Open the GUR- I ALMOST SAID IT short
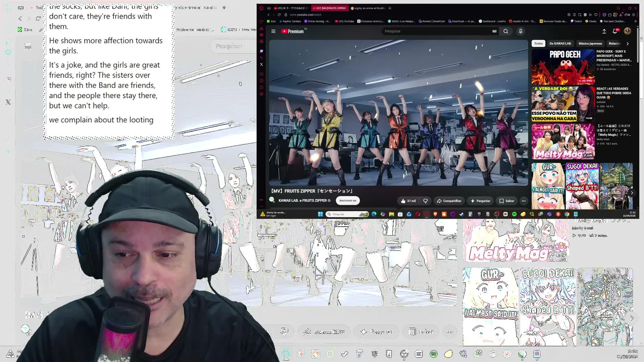The width and height of the screenshot is (644, 362). point(548,186)
